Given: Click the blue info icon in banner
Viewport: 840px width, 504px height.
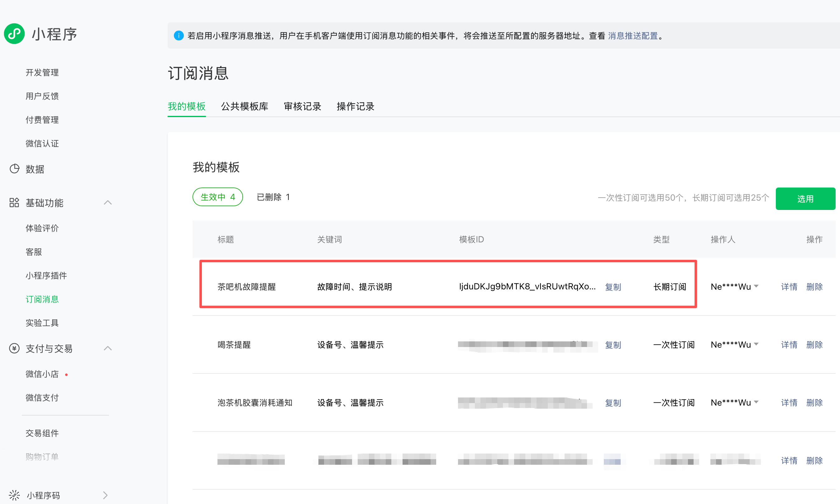Looking at the screenshot, I should [179, 36].
